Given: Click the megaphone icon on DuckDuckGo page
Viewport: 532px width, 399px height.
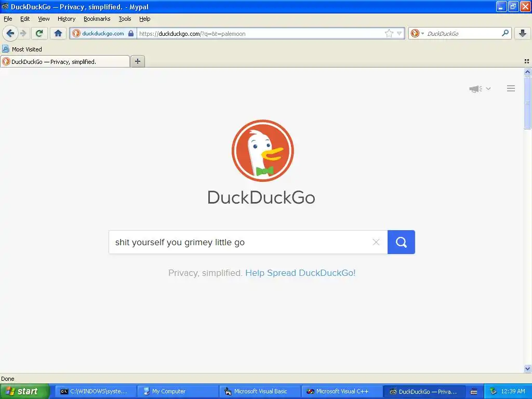Looking at the screenshot, I should click(476, 89).
